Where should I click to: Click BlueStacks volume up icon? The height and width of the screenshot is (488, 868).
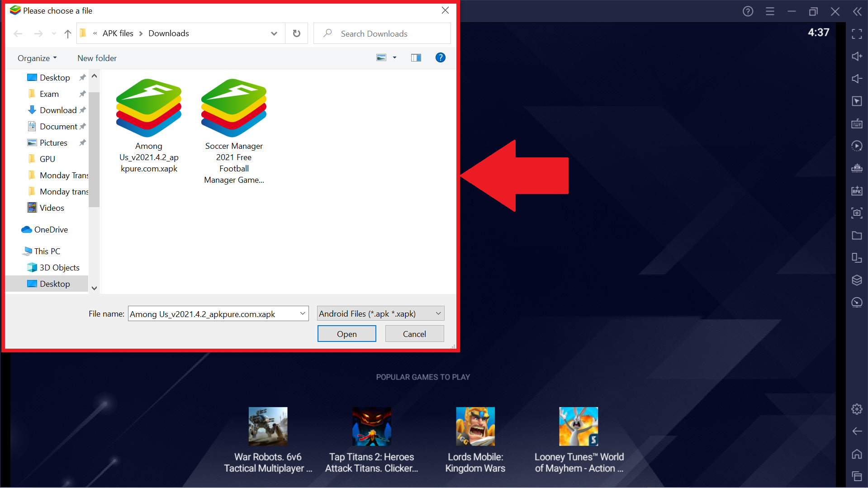[857, 57]
